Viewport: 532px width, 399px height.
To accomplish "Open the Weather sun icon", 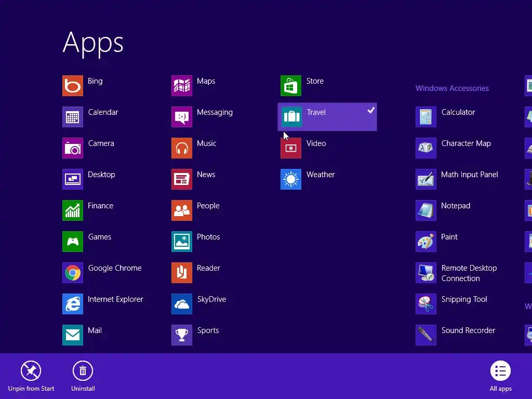I will point(291,179).
